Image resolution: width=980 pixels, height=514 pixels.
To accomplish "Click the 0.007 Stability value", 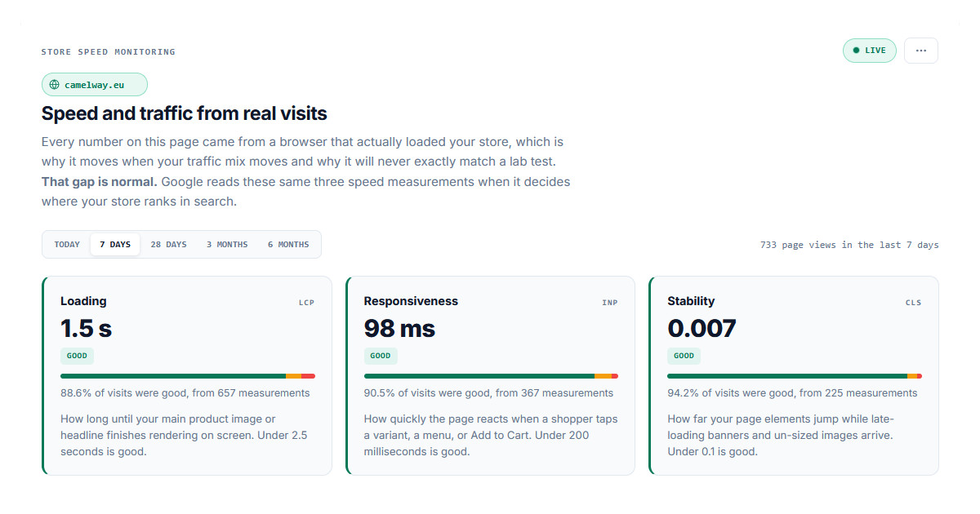I will pyautogui.click(x=702, y=328).
